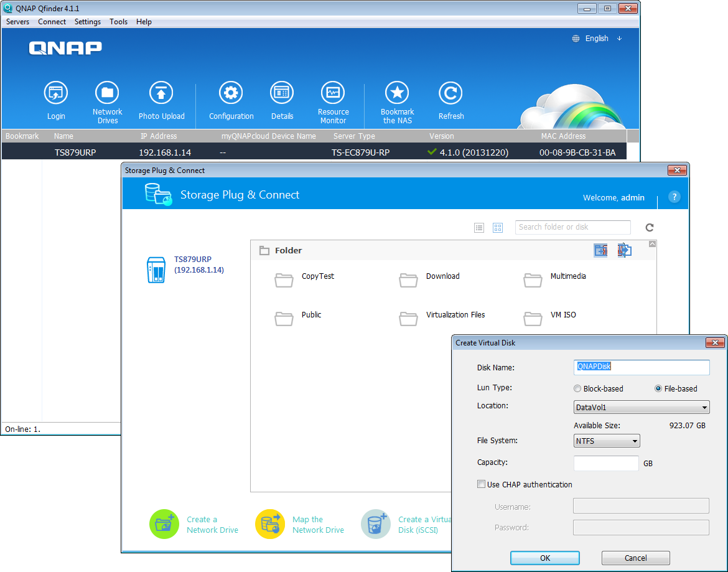Click the Search folder or disk box
The width and height of the screenshot is (728, 572).
pos(572,227)
